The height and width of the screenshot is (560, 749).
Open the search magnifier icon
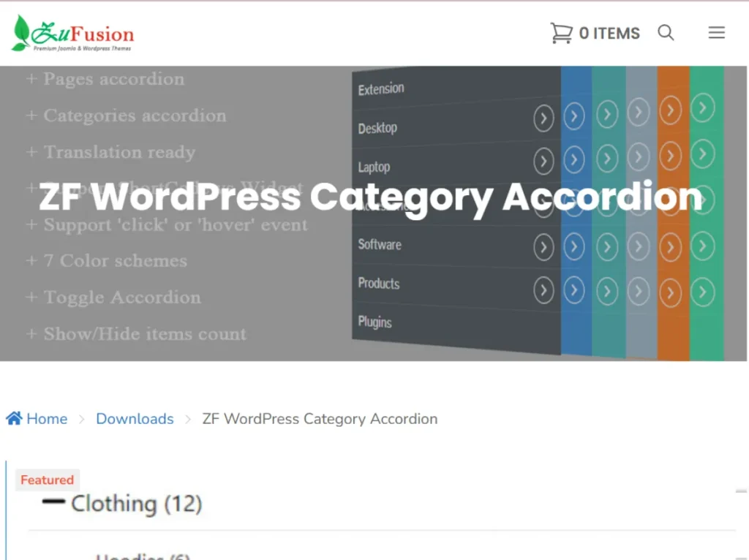click(x=666, y=33)
